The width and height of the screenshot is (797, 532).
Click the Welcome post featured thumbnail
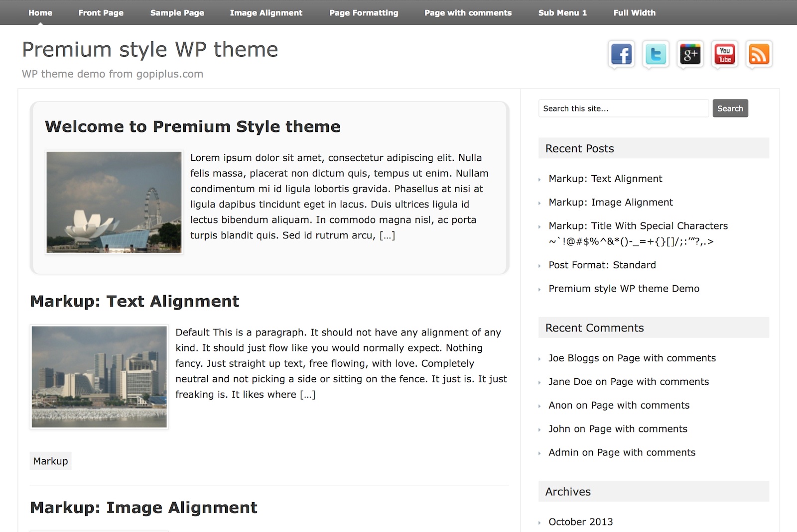(114, 202)
